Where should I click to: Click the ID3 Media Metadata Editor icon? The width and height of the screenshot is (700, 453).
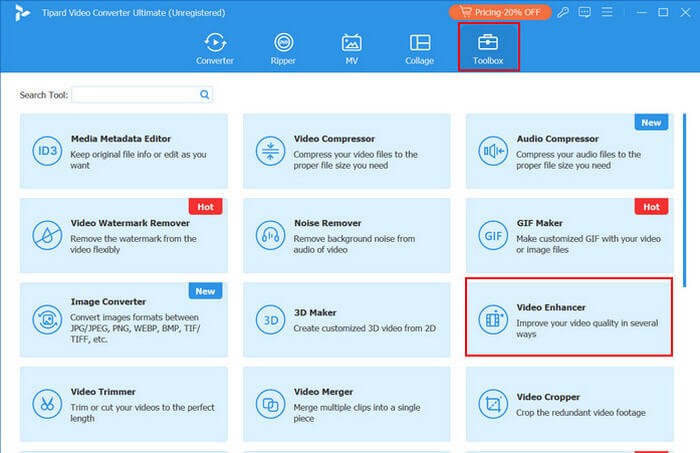click(x=47, y=151)
